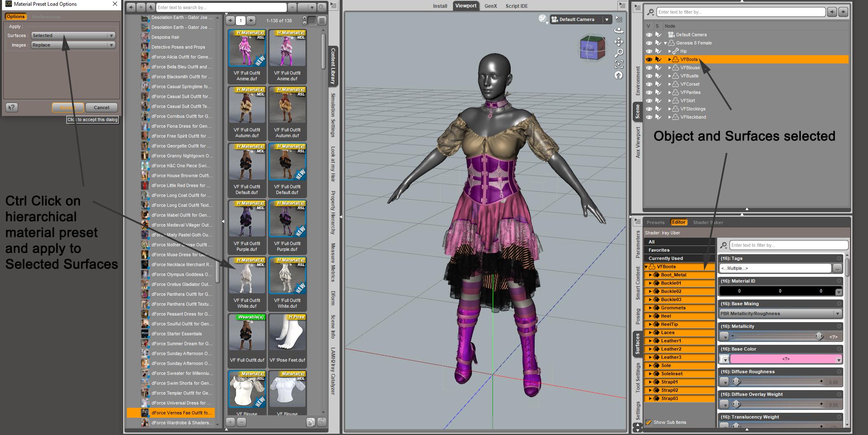Open the Surfaces dropdown set to Selected
The height and width of the screenshot is (435, 868).
[73, 35]
